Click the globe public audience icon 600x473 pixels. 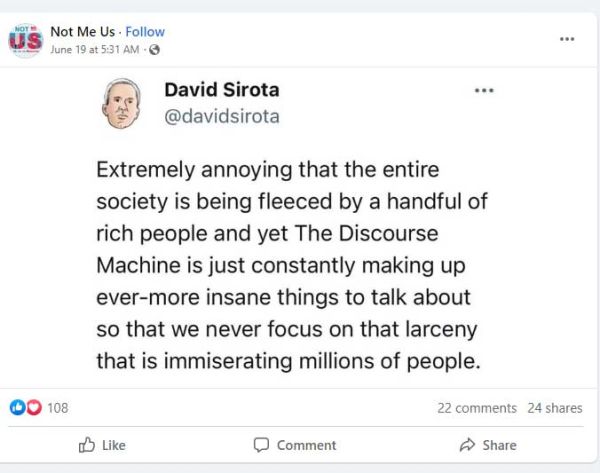point(154,50)
